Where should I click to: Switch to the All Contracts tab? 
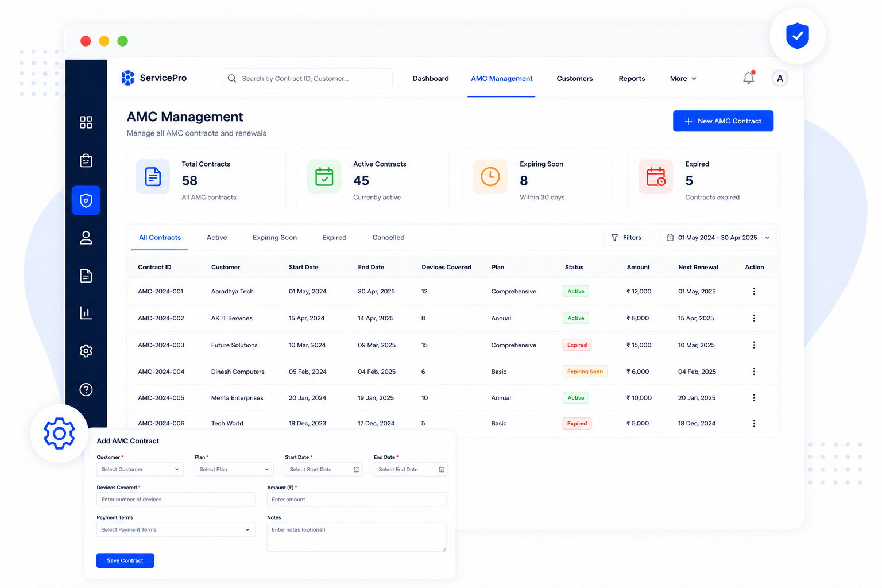click(x=160, y=238)
